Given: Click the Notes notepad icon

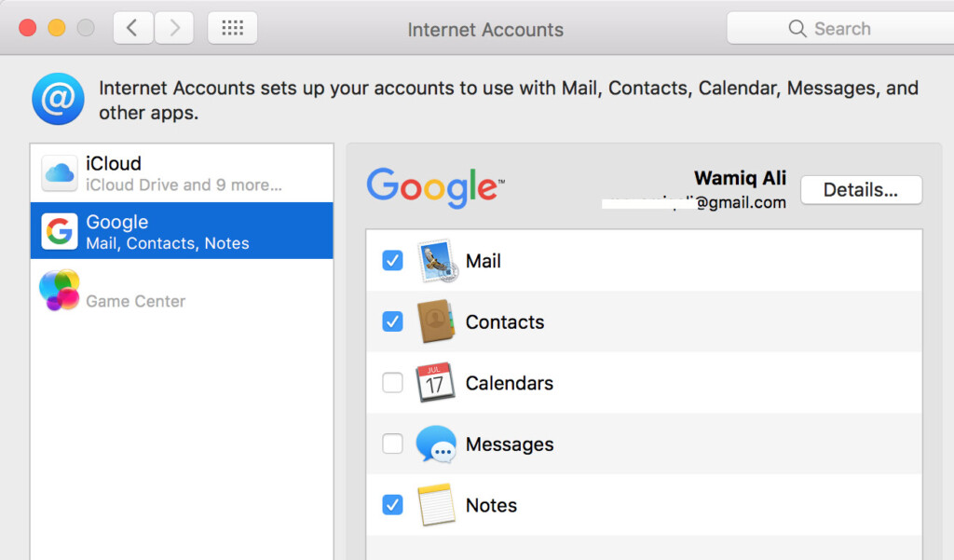Looking at the screenshot, I should 436,505.
